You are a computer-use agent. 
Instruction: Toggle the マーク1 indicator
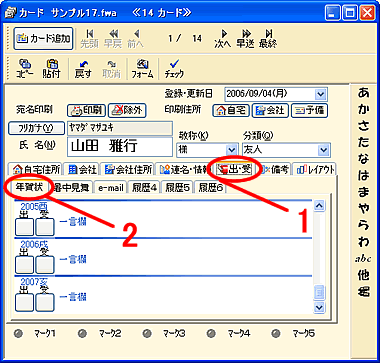[18, 333]
